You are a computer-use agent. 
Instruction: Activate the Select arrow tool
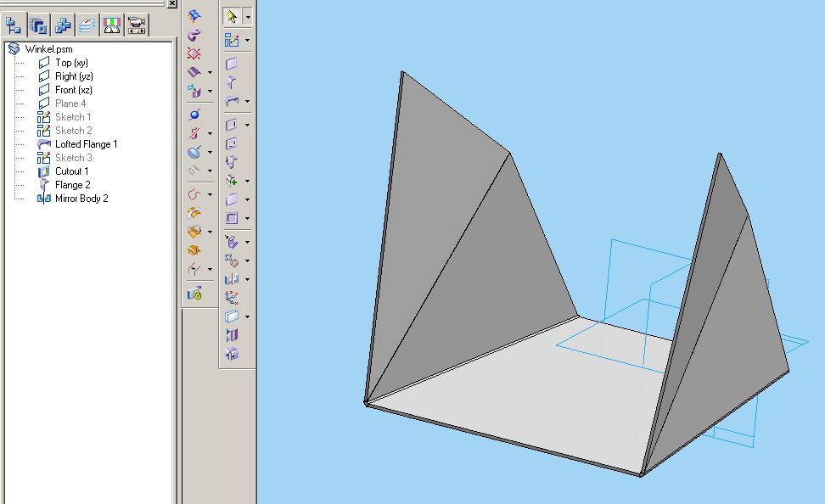pos(231,17)
